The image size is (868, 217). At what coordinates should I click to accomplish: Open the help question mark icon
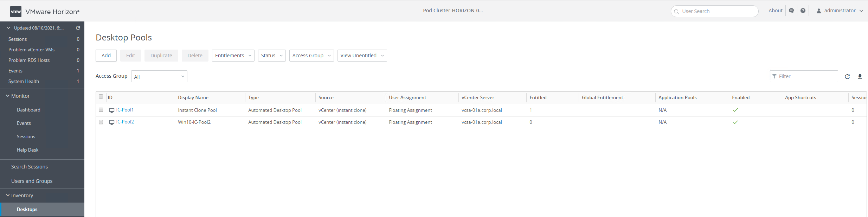click(x=803, y=11)
